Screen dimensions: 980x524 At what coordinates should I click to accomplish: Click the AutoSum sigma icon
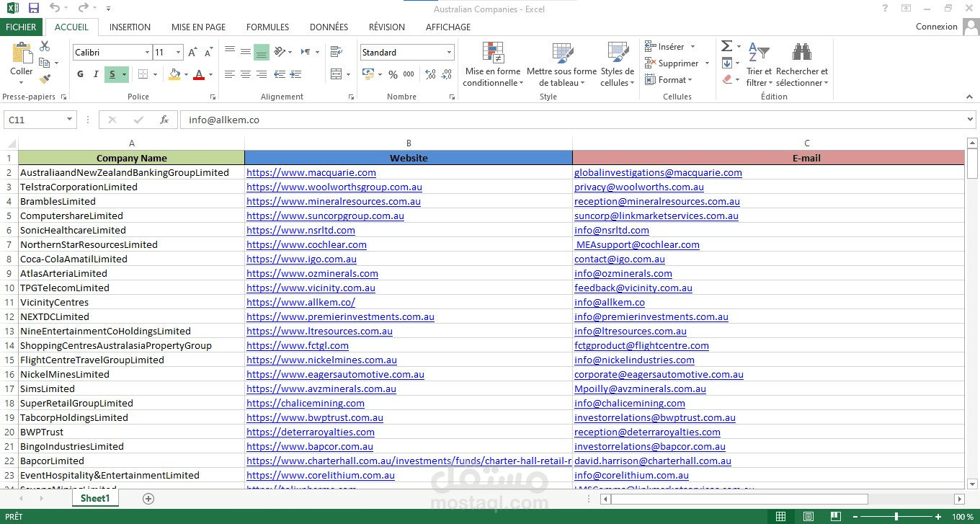[726, 46]
